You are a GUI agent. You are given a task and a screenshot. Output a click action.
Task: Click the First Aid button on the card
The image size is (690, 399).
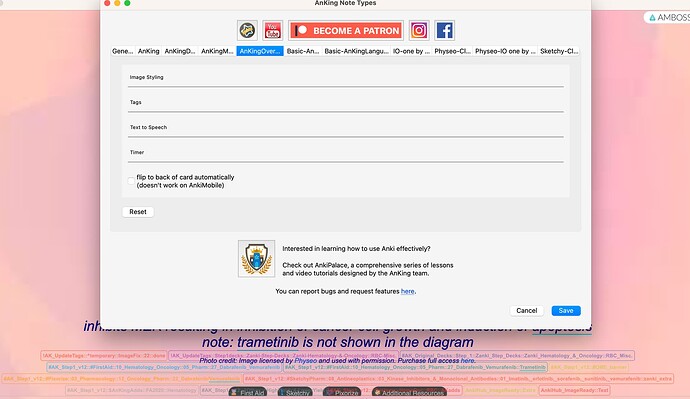tap(248, 393)
